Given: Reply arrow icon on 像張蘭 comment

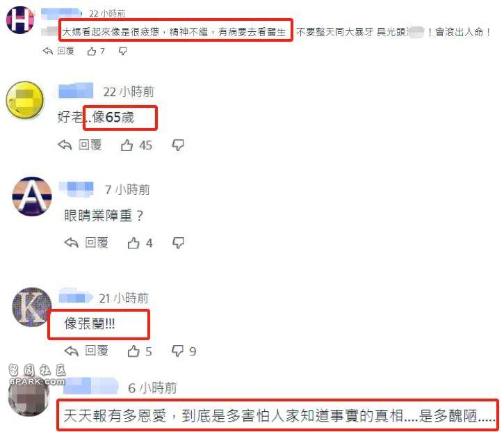Looking at the screenshot, I should (72, 351).
